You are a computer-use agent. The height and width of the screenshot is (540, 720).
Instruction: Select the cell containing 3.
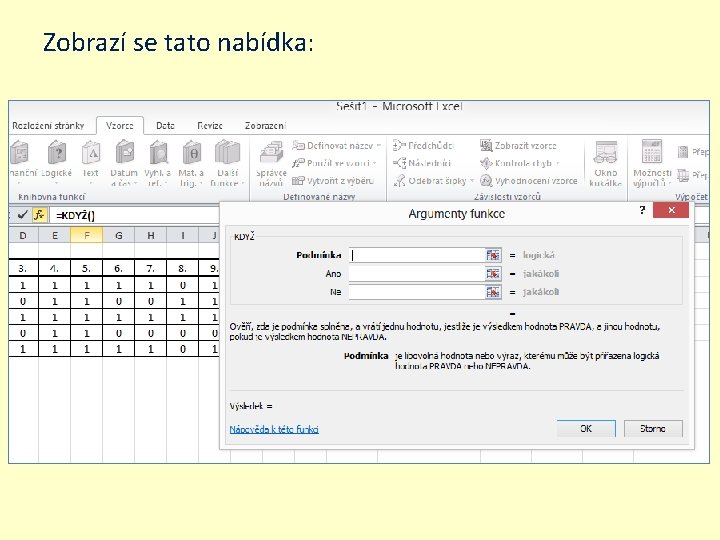(x=23, y=268)
